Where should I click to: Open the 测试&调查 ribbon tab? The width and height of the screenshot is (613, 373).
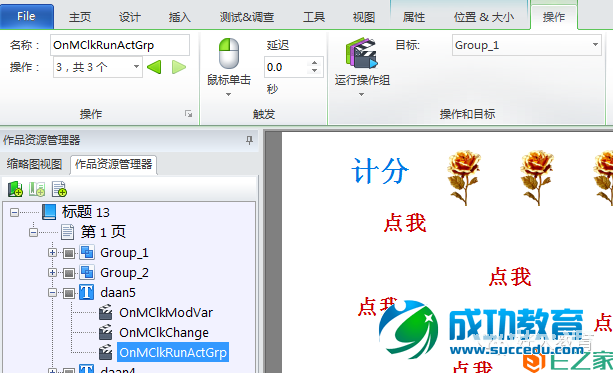[247, 17]
